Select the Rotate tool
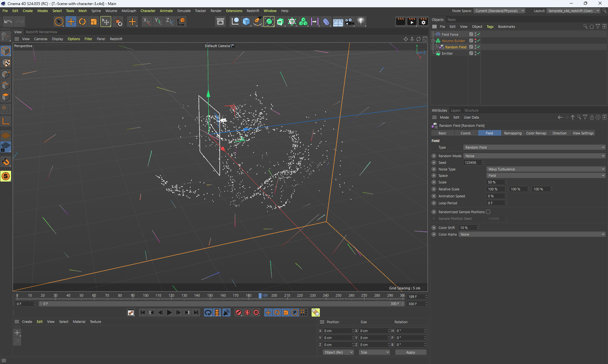 [82, 22]
